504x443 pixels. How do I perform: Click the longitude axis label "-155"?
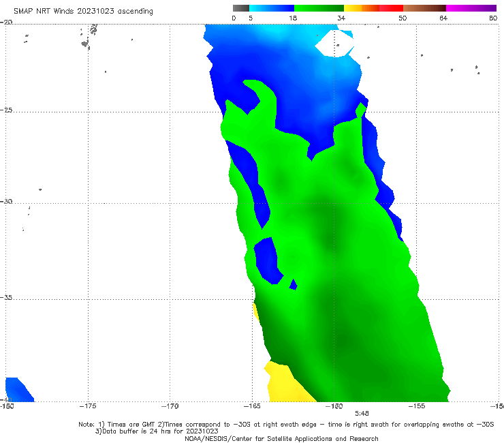[417, 406]
